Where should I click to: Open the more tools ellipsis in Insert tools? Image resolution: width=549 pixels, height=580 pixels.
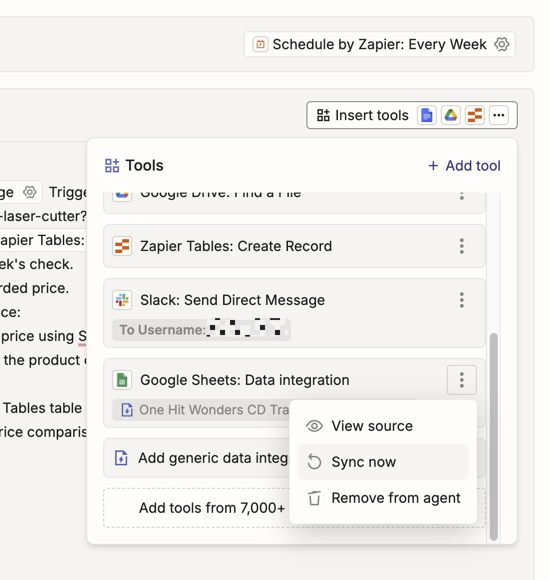[x=499, y=115]
